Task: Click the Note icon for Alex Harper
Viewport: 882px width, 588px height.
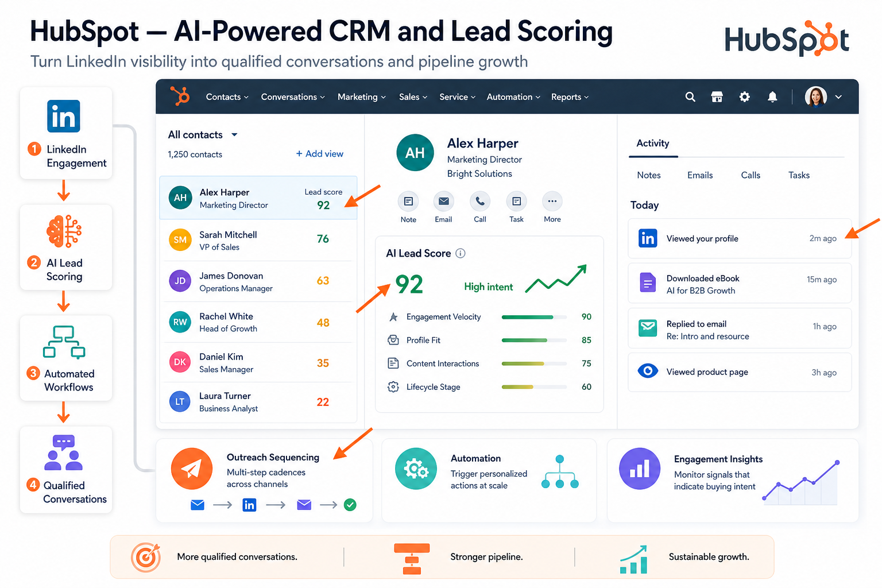Action: 408,202
